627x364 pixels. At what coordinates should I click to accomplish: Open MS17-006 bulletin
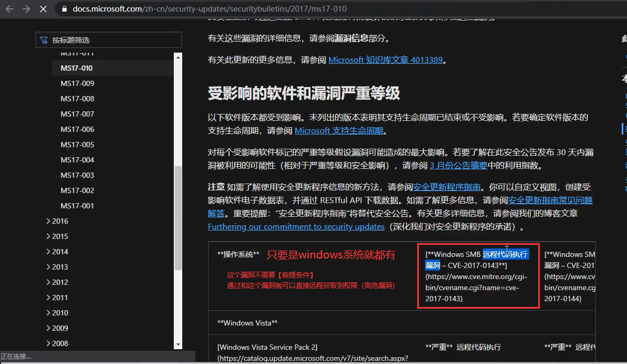pyautogui.click(x=77, y=129)
